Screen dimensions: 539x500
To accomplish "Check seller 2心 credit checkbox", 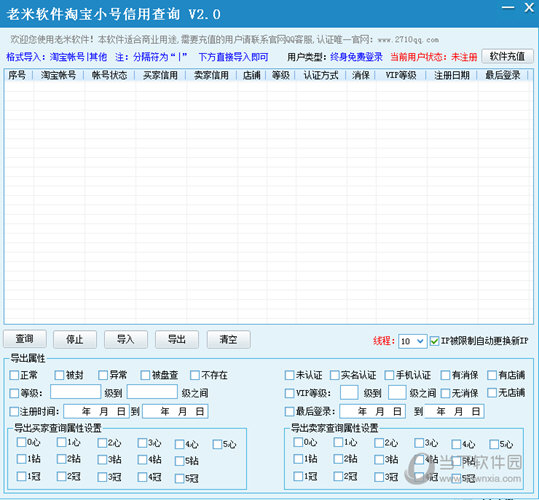I will [x=379, y=443].
